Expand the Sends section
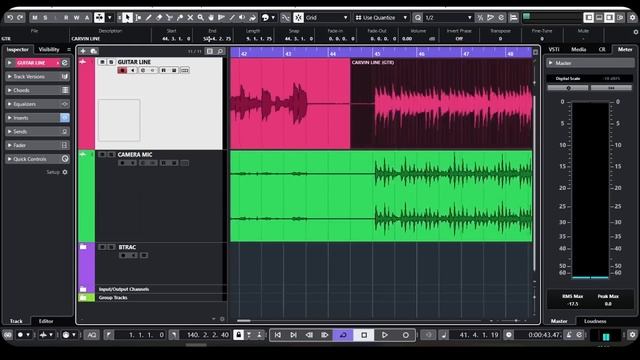This screenshot has height=360, width=640. 37,131
